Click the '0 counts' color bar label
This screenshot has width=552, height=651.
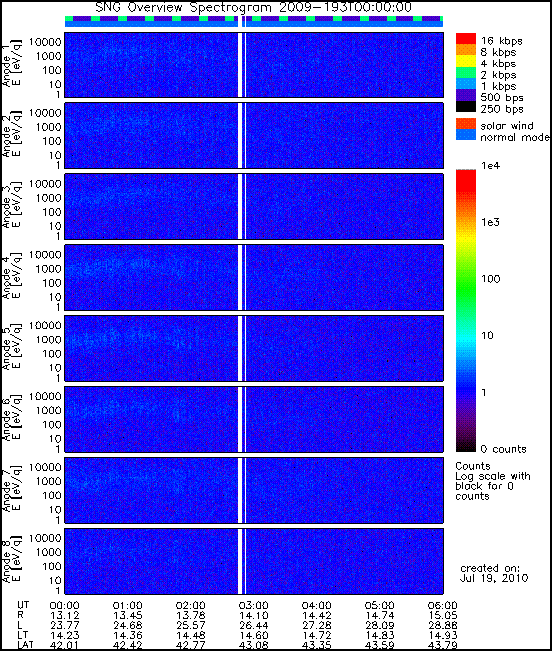pos(503,449)
